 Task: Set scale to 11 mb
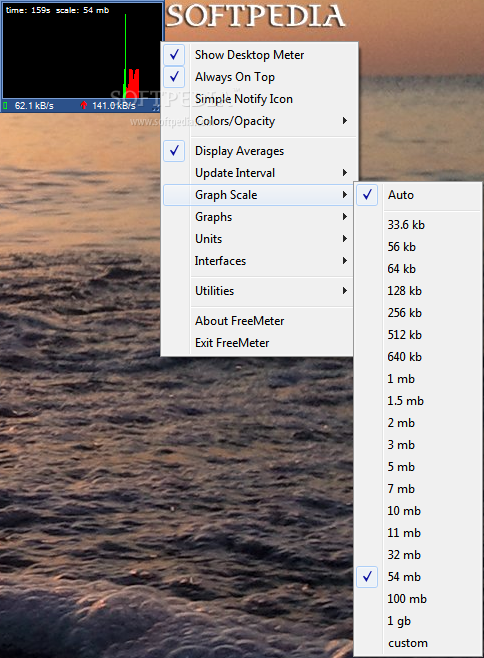[x=418, y=533]
